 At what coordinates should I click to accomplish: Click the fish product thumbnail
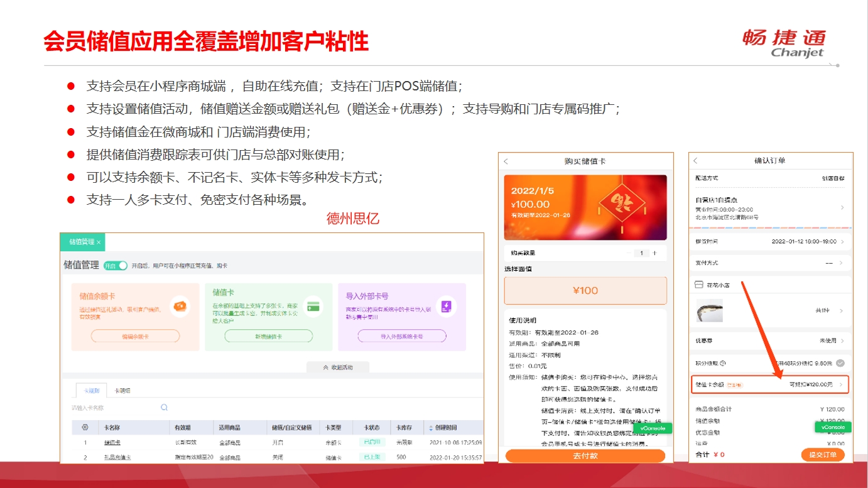pyautogui.click(x=710, y=310)
